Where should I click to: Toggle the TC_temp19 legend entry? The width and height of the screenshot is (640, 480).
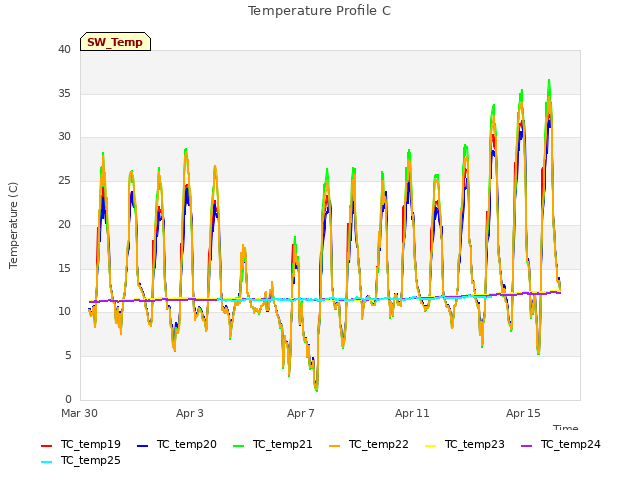point(81,444)
